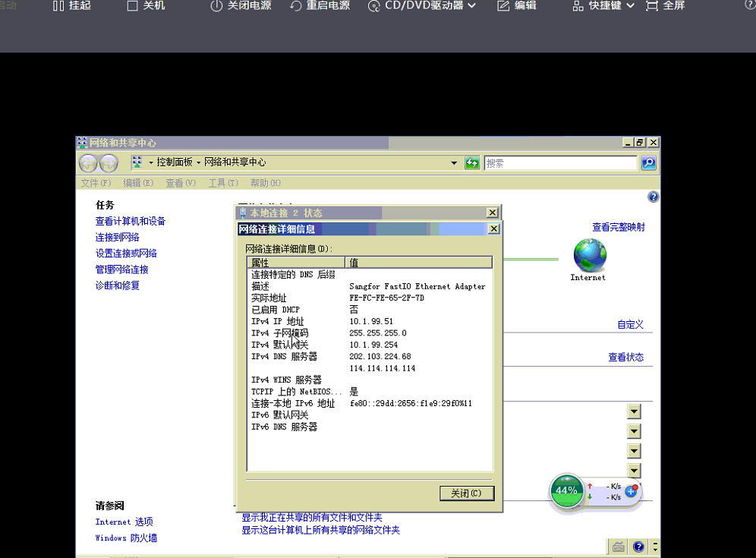Click into the 搜索 search field
756x558 pixels.
561,163
